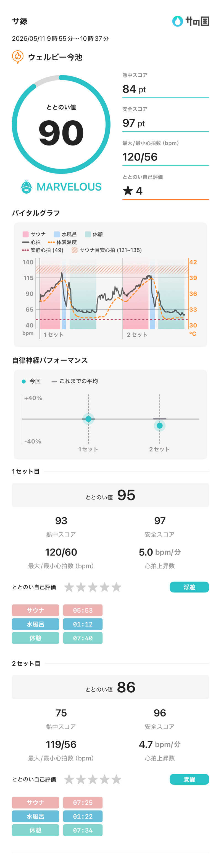The height and width of the screenshot is (868, 221).
Task: Click the 覚醒 tag button
Action: point(189,779)
